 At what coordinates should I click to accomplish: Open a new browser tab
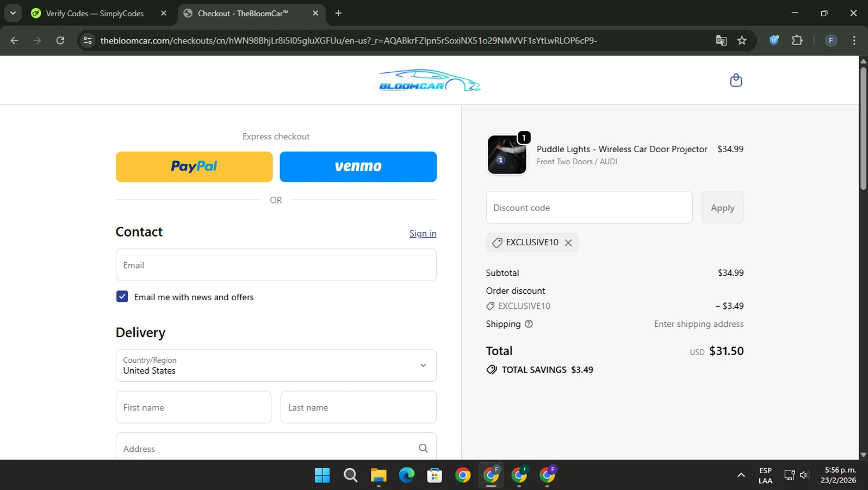coord(339,13)
